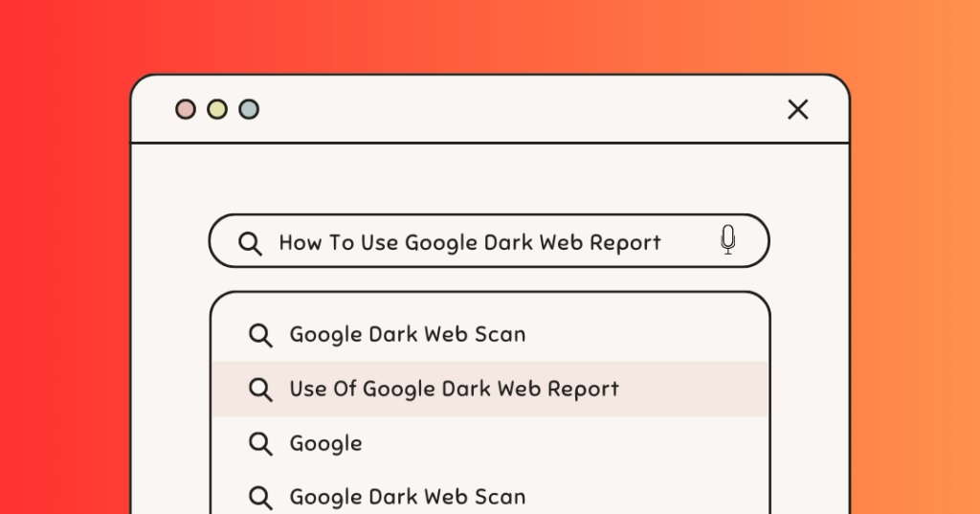This screenshot has width=980, height=514.
Task: Click the blue dot window control
Action: pyautogui.click(x=249, y=109)
